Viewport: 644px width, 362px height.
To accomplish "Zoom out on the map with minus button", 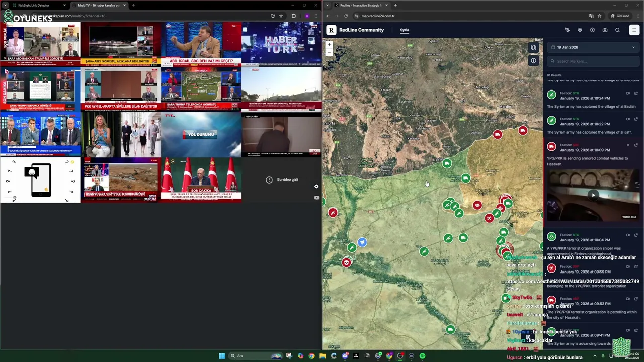I will click(x=329, y=52).
